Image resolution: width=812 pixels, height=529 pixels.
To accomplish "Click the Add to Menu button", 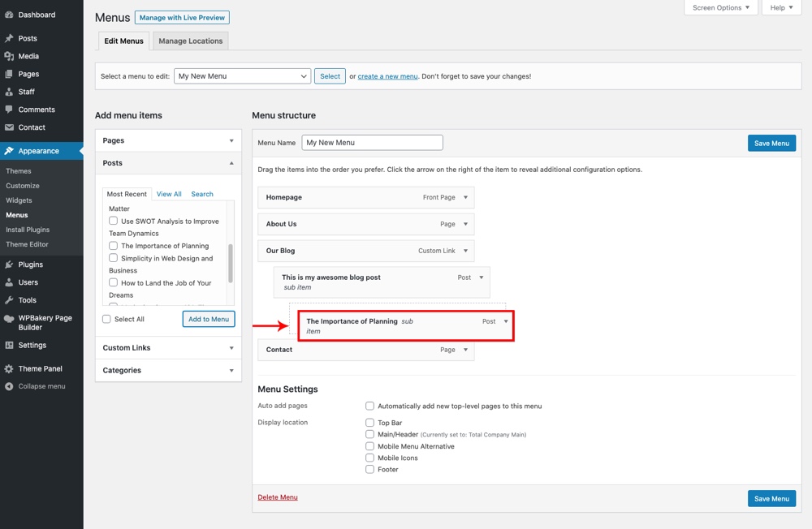I will tap(209, 319).
